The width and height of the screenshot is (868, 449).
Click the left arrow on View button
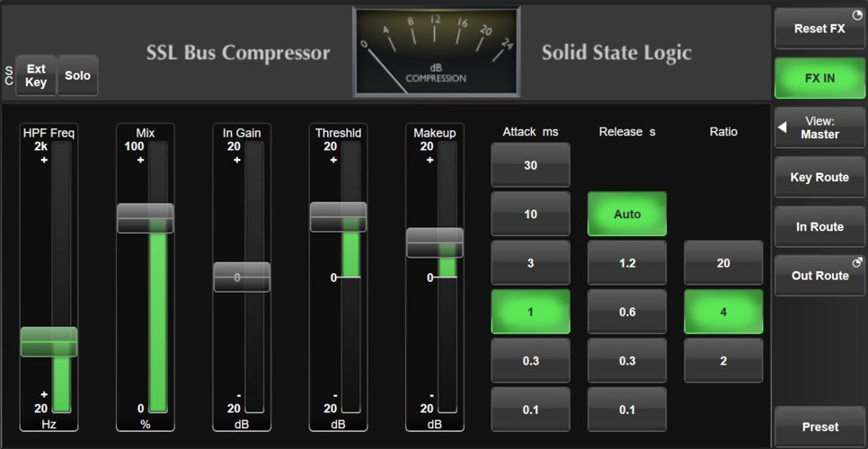(x=783, y=128)
